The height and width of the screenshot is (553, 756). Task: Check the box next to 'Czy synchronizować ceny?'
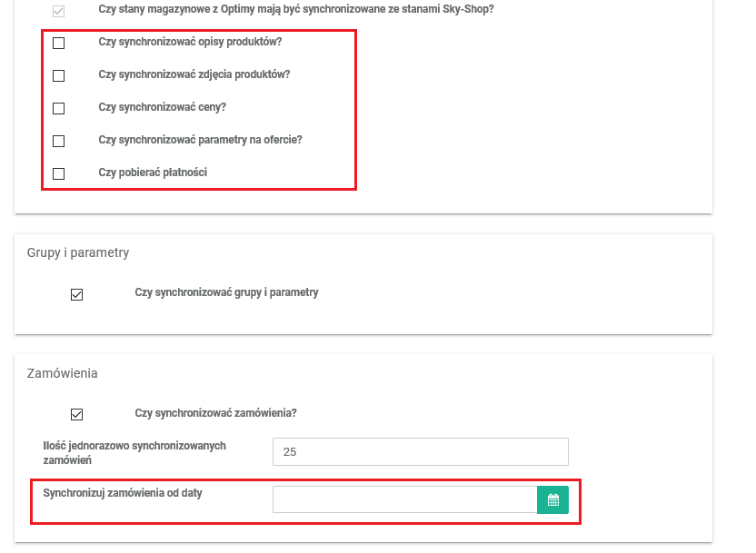(x=59, y=108)
